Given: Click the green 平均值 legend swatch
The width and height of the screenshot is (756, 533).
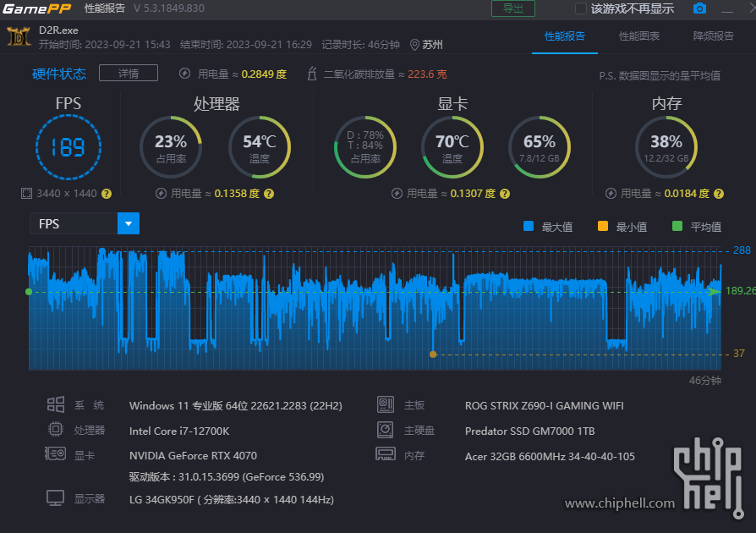Looking at the screenshot, I should (677, 226).
